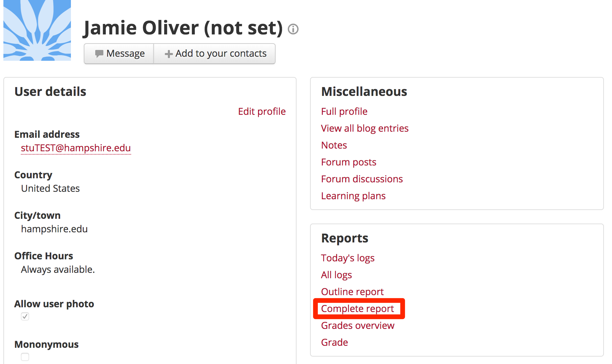View Forum discussions
The image size is (612, 364).
tap(362, 179)
